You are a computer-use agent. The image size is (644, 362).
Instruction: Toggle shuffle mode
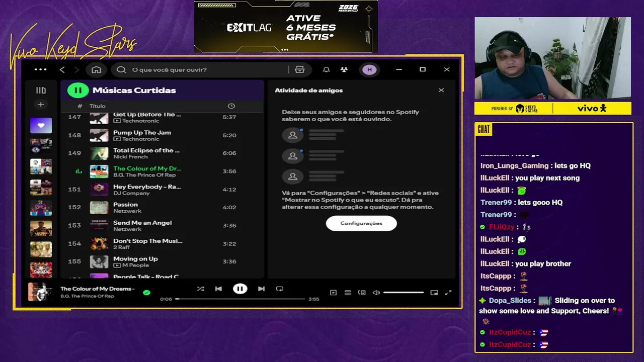tap(200, 289)
